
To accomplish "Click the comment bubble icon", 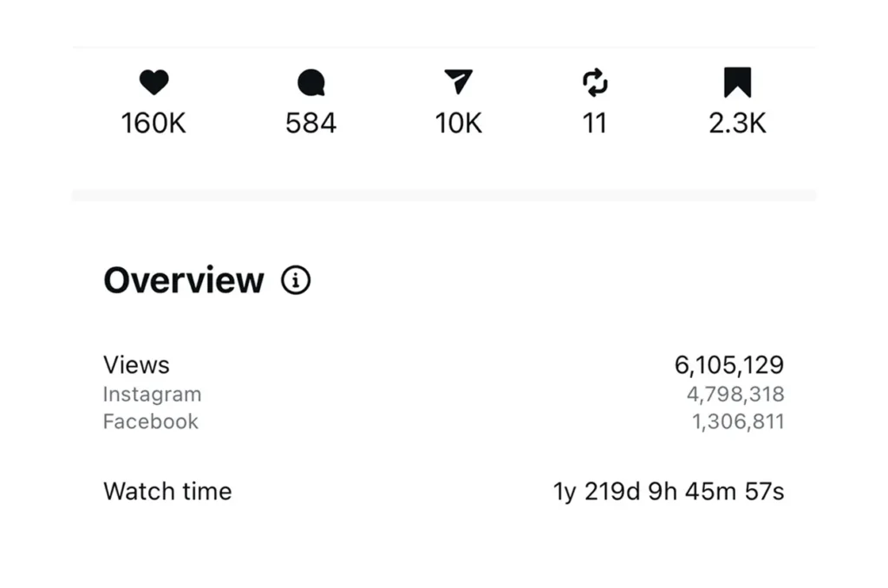I will 310,83.
